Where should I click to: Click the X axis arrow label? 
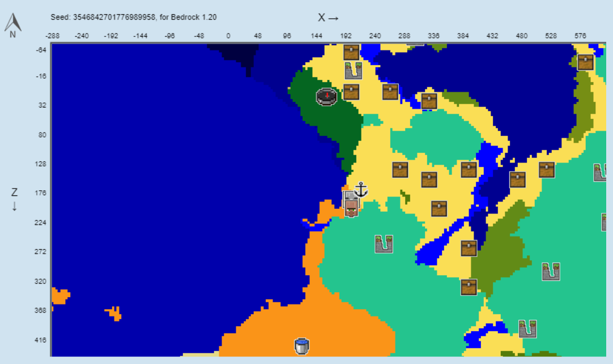click(328, 18)
